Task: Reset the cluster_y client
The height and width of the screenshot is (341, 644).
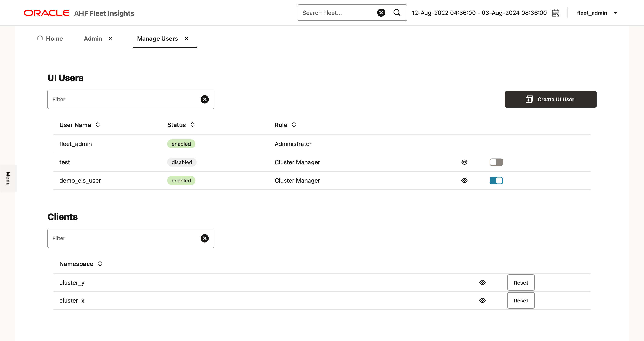Action: [521, 282]
